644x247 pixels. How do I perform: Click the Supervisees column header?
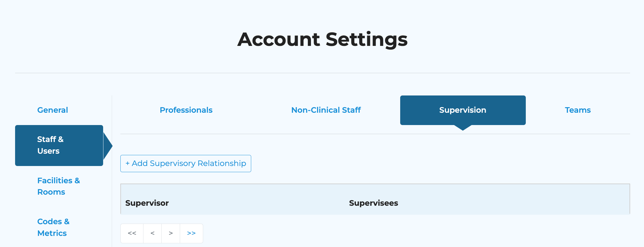pyautogui.click(x=373, y=203)
